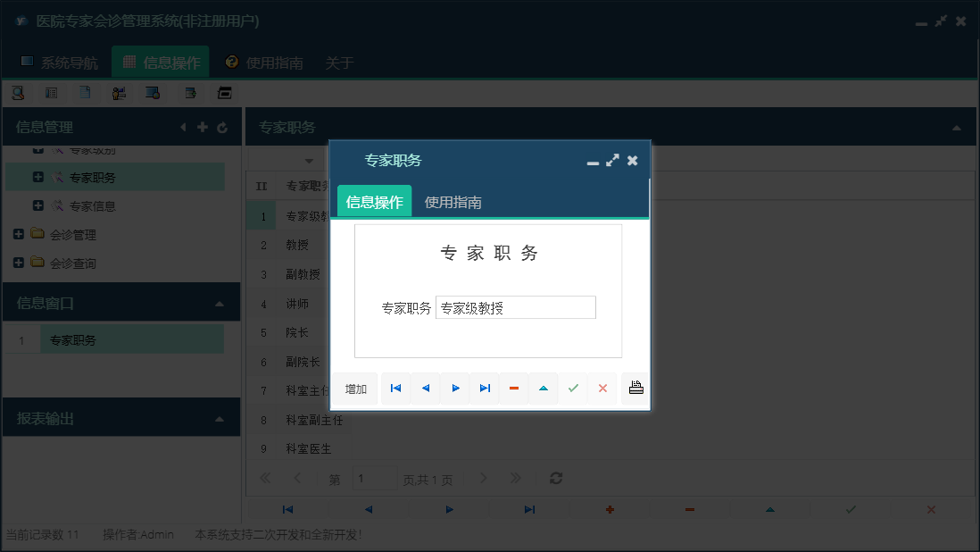980x552 pixels.
Task: Click the plus icon on 信息管理 panel header
Action: (203, 127)
